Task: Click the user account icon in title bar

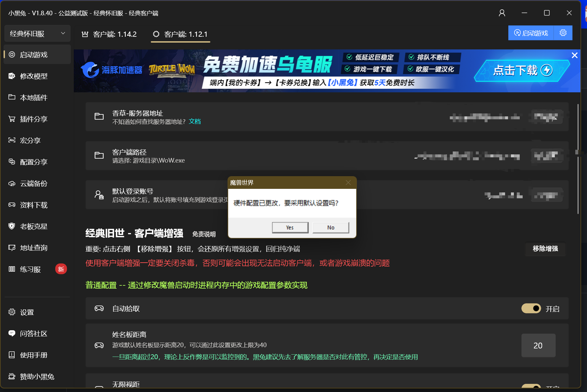Action: [502, 13]
